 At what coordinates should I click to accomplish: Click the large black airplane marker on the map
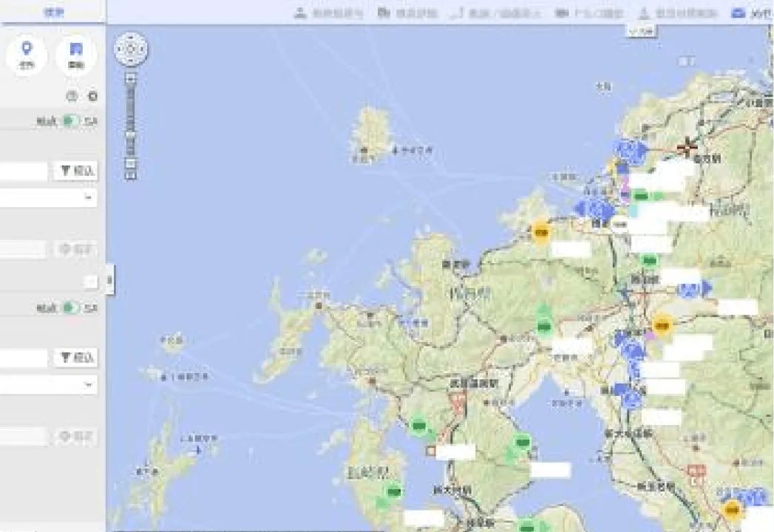687,146
